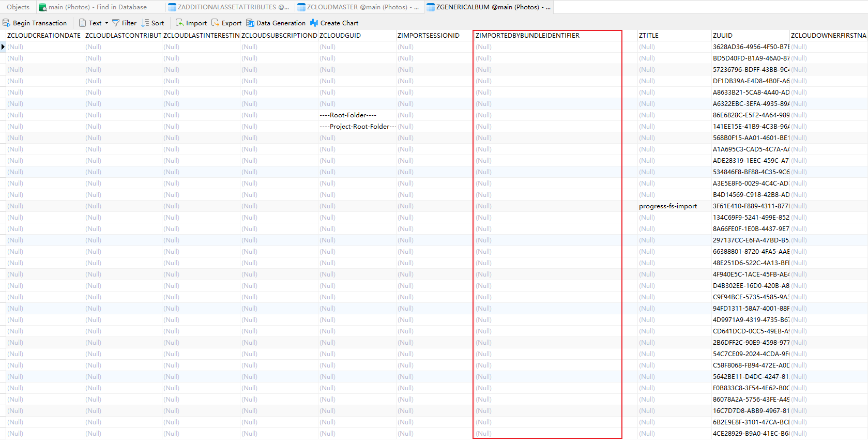Select the ZUUID column header
This screenshot has height=444, width=868.
(x=722, y=36)
